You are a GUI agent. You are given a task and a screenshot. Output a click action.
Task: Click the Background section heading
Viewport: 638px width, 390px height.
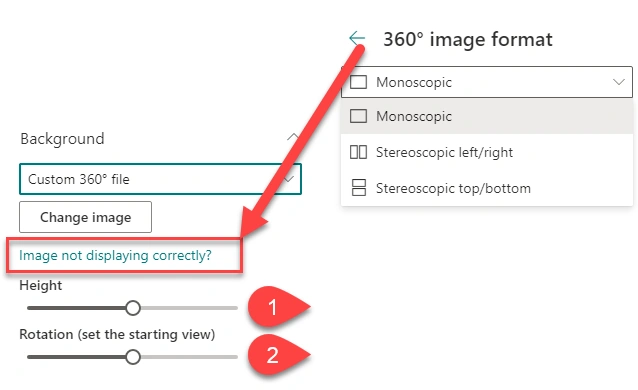point(62,139)
